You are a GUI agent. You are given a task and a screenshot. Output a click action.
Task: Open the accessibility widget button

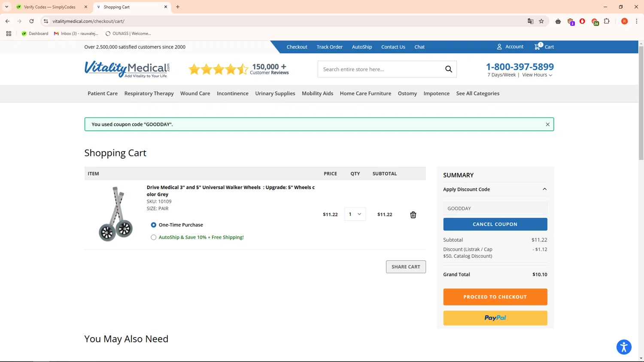point(624,347)
